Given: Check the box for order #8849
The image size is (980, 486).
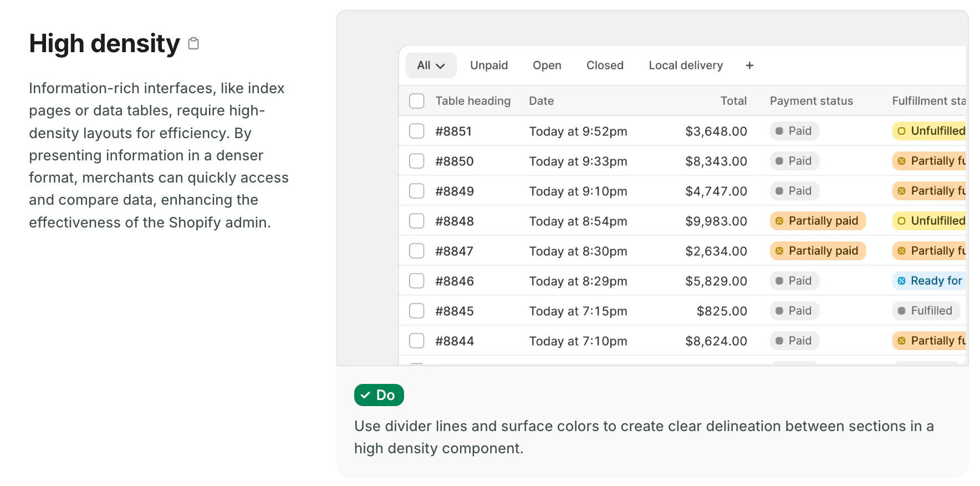Looking at the screenshot, I should (x=416, y=191).
